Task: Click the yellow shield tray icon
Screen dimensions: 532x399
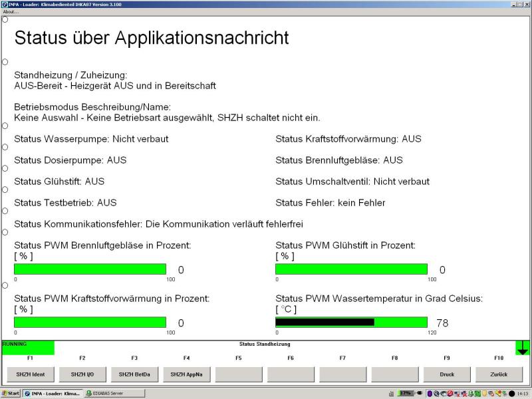Action: coord(485,394)
